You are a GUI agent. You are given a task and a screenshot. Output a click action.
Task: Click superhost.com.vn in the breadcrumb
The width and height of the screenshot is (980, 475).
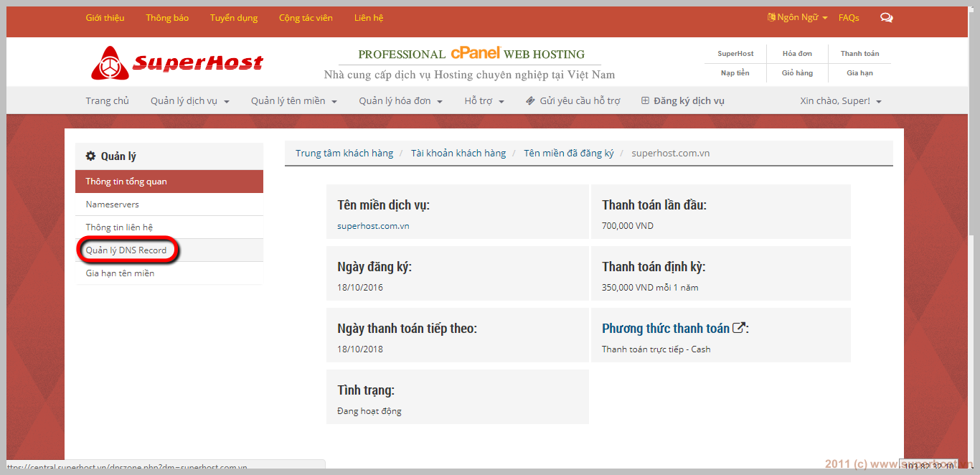(x=671, y=153)
